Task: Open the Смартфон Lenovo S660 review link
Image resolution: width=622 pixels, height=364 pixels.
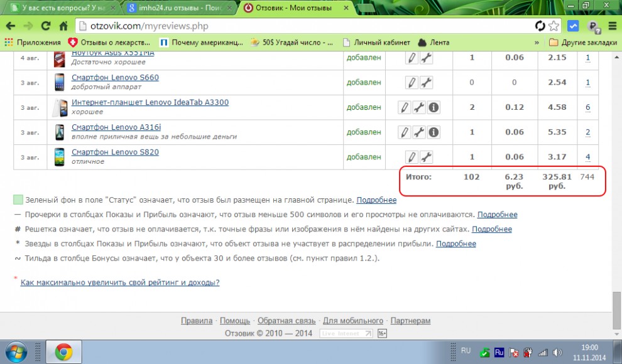Action: (115, 78)
